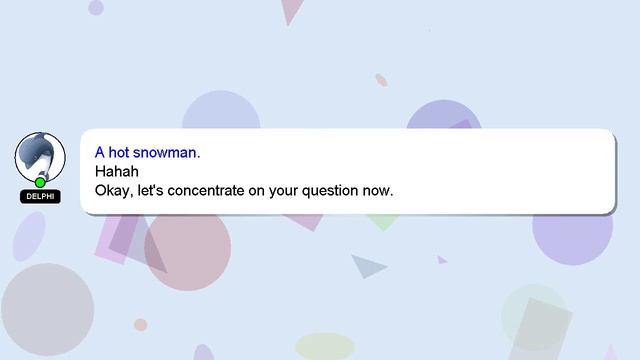
Task: Click the large gray circle in the bottom-left
Action: tap(48, 309)
